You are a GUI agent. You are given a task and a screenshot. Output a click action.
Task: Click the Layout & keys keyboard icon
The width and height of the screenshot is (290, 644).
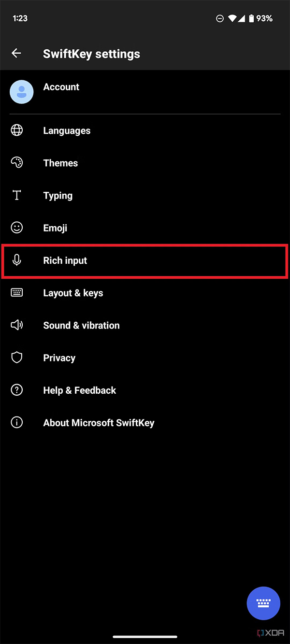[x=17, y=292]
